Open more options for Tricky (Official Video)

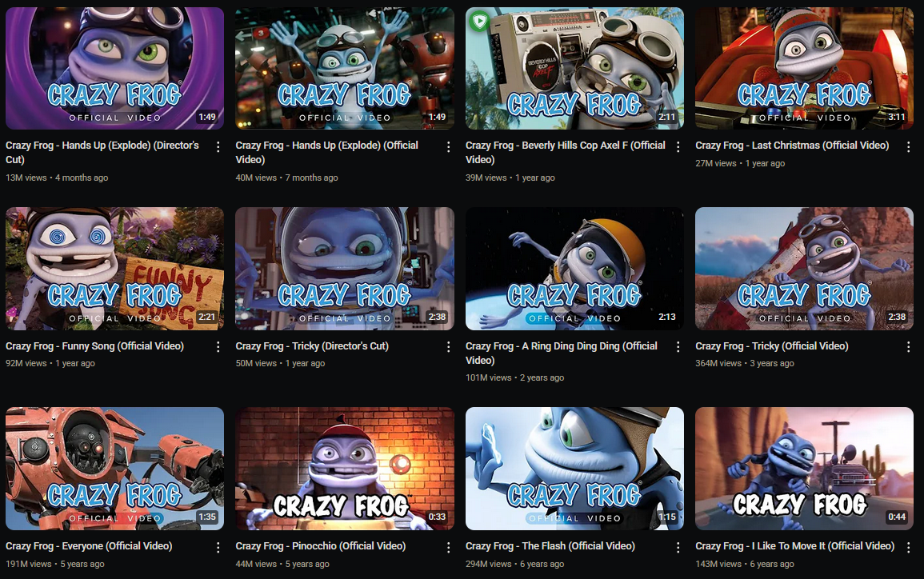[908, 347]
